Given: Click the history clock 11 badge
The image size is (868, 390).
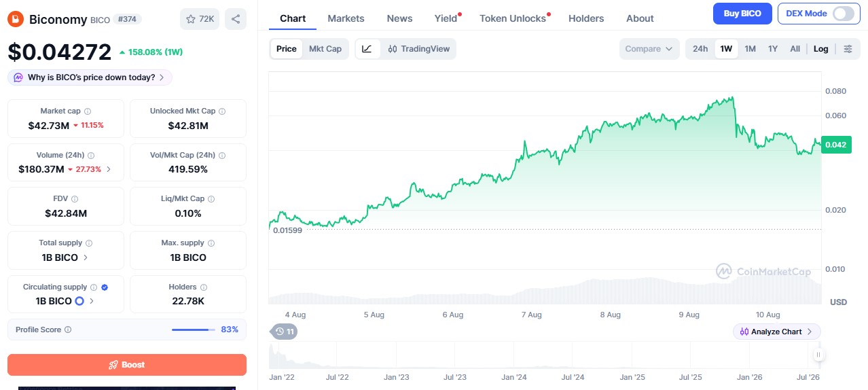Looking at the screenshot, I should 284,332.
